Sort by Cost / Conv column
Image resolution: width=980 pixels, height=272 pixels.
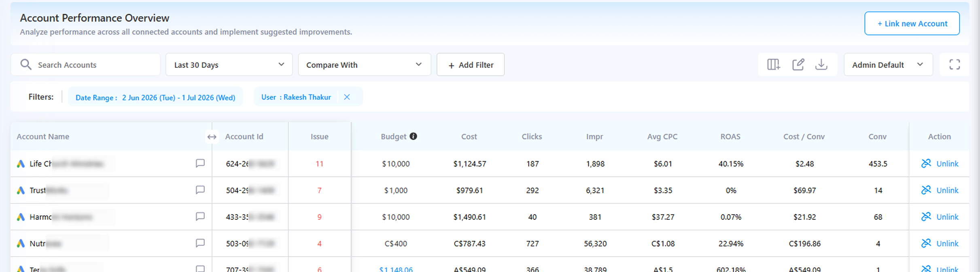pos(804,137)
